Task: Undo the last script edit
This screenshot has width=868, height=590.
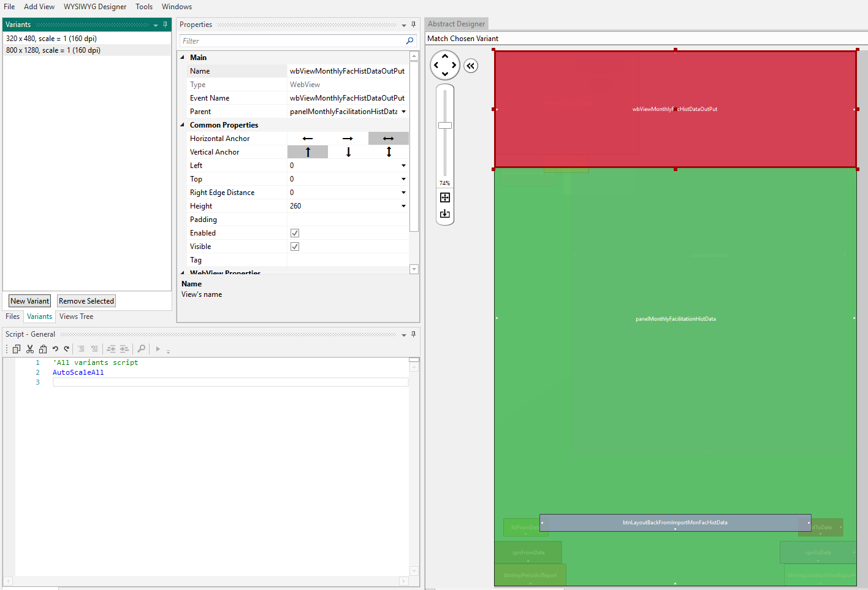Action: 55,348
